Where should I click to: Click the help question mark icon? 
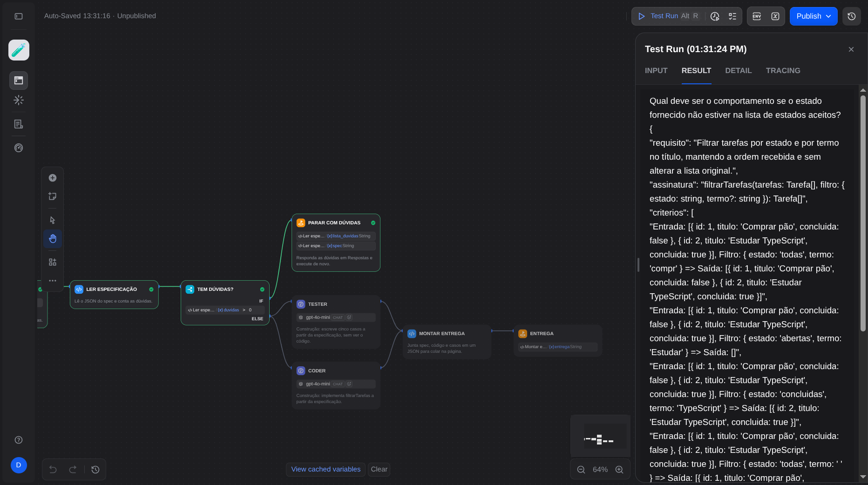(x=19, y=440)
